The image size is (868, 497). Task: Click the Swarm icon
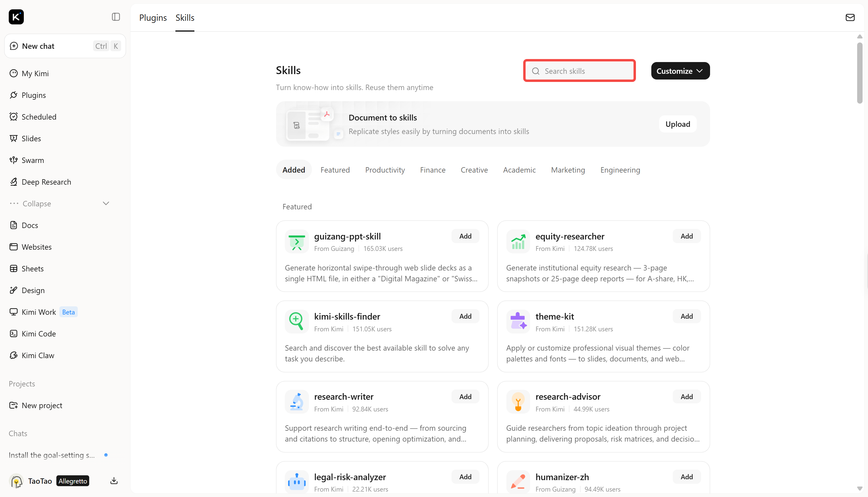pos(14,160)
